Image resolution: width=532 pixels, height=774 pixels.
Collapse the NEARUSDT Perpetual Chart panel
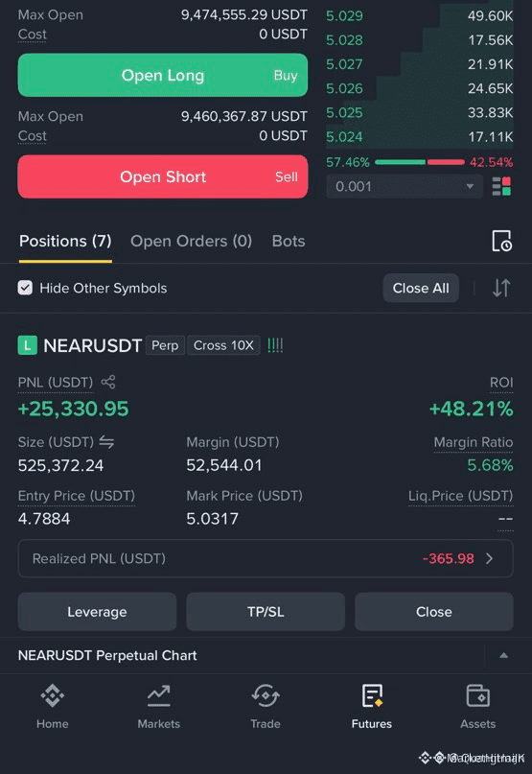coord(503,655)
